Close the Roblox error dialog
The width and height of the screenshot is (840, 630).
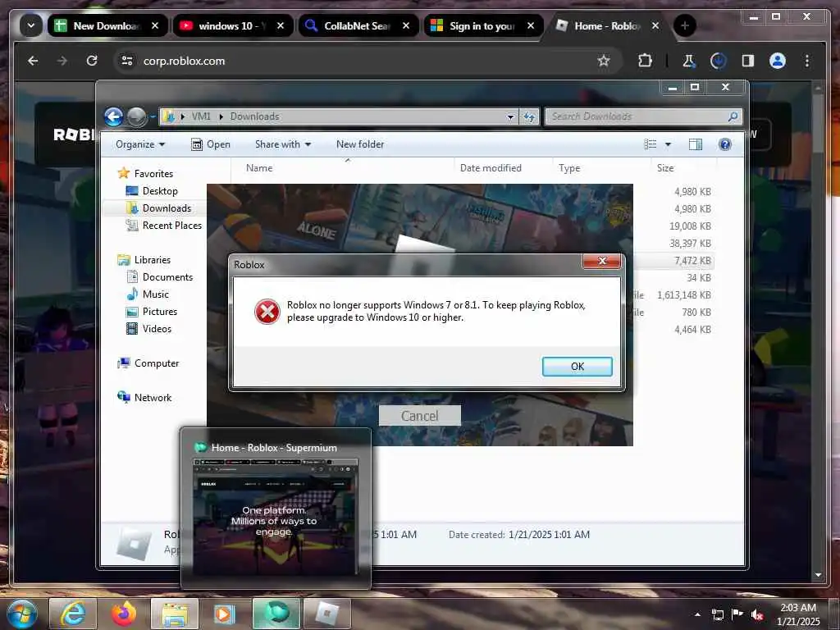coord(602,261)
